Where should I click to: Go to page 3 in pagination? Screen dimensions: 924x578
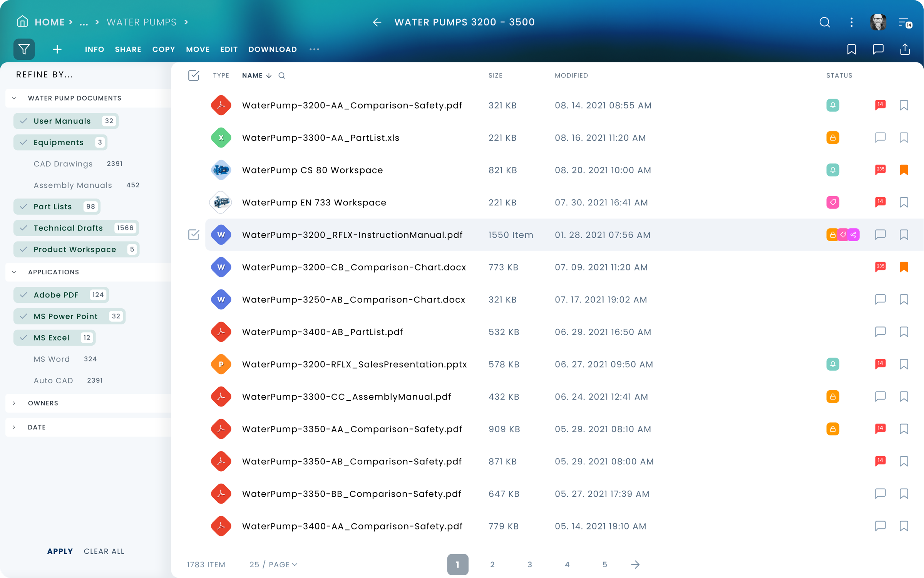[530, 565]
